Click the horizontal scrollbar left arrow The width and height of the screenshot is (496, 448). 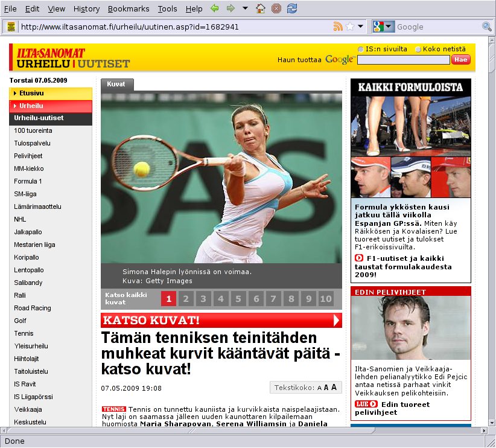(4, 430)
